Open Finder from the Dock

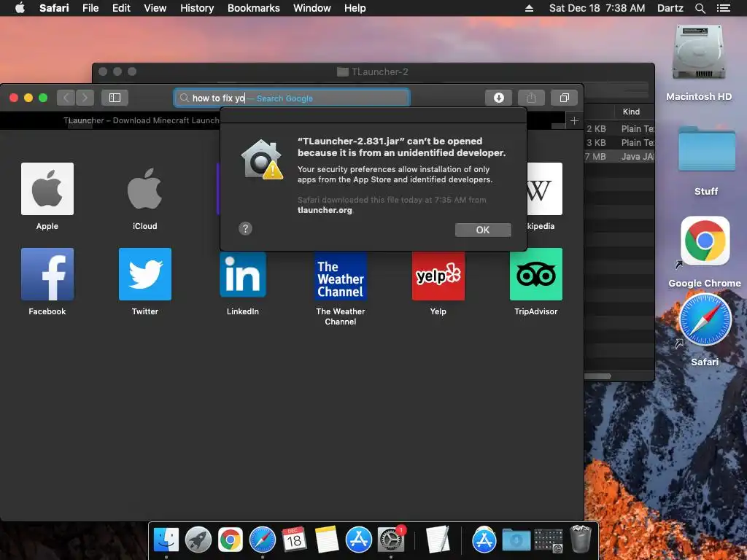[x=166, y=540]
